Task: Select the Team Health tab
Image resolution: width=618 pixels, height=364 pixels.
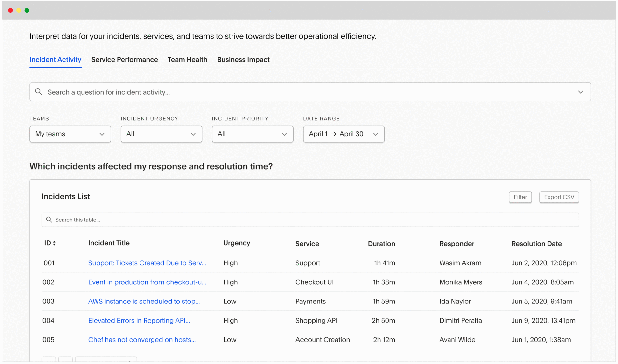Action: pos(187,59)
